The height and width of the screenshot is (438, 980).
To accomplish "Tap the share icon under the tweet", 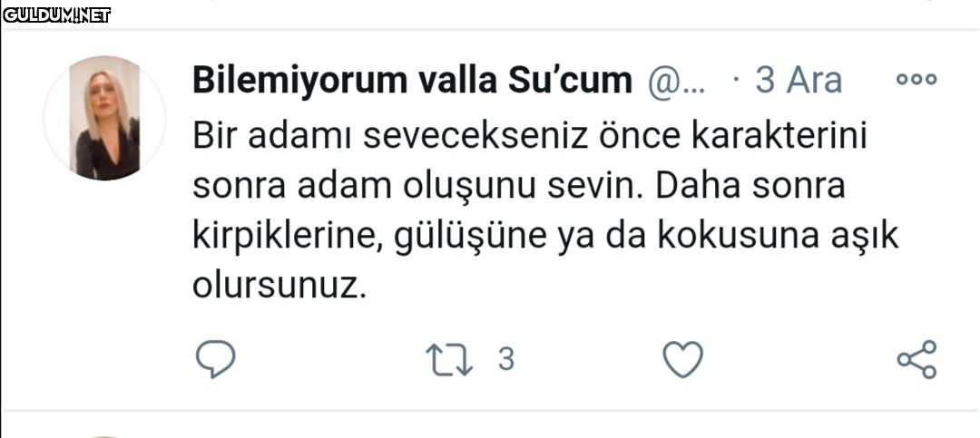I will (x=916, y=360).
